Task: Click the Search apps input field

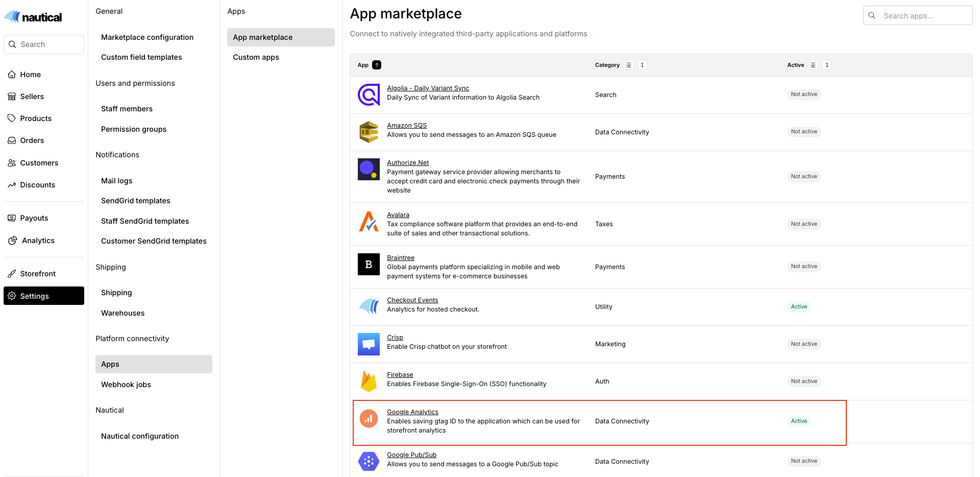Action: [918, 15]
